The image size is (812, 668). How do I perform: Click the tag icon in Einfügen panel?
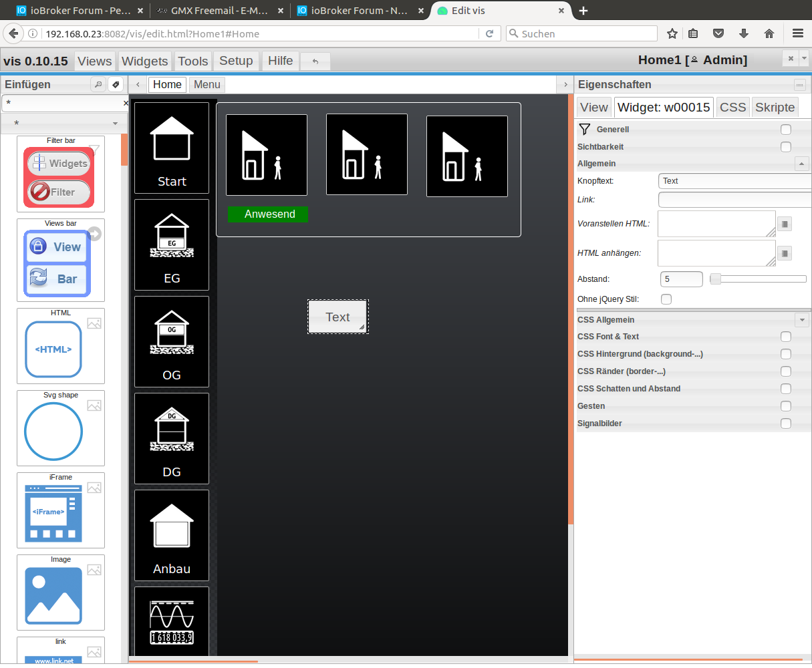point(116,85)
